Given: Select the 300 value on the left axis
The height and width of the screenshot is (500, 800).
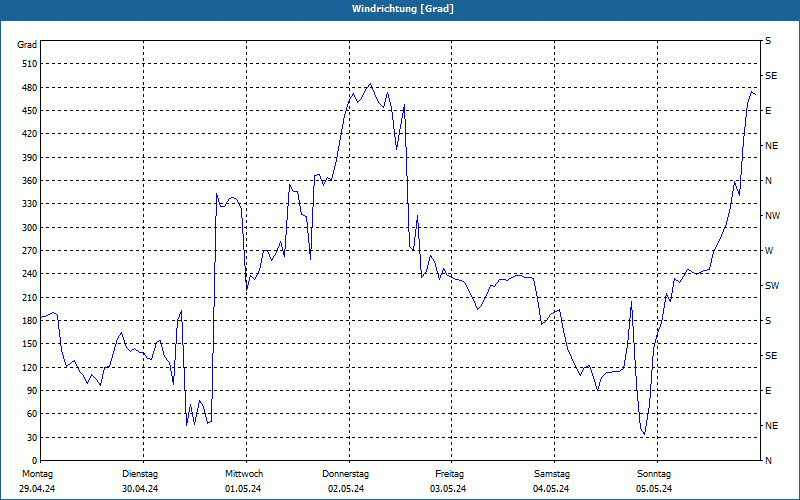Looking at the screenshot, I should tap(30, 227).
